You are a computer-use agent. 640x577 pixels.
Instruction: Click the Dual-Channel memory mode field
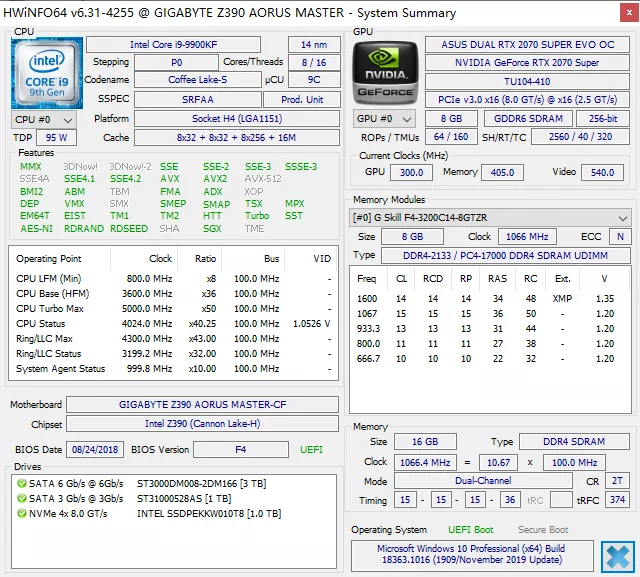[x=483, y=481]
